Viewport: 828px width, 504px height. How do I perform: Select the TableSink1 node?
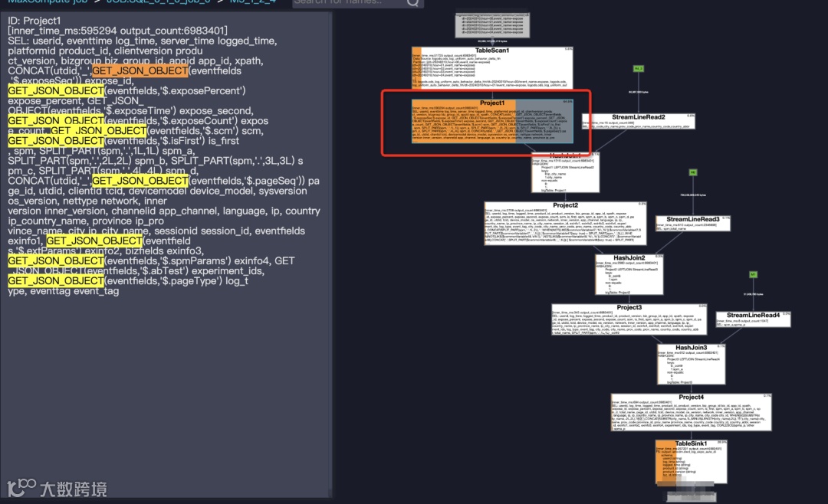pos(692,461)
